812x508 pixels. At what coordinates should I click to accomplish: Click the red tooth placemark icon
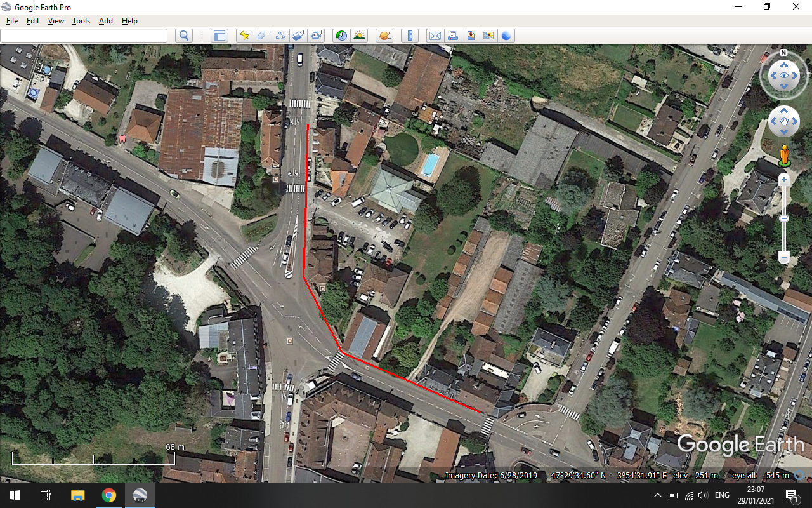122,138
